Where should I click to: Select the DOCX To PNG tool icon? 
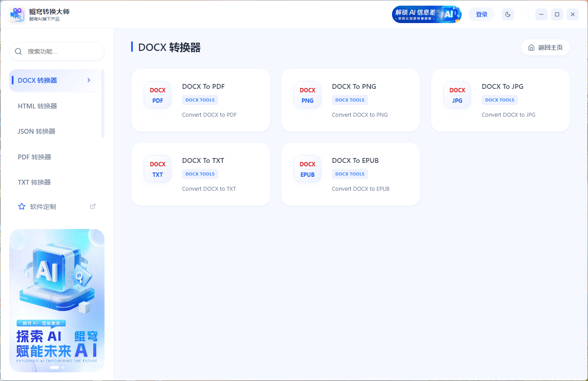307,94
